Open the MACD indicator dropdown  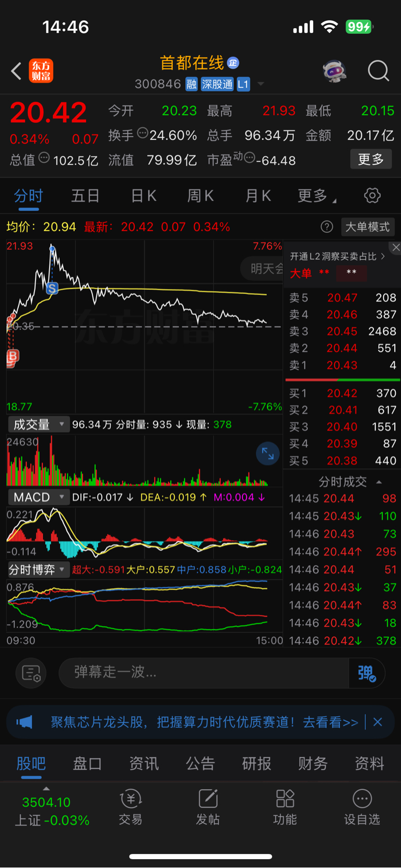[x=39, y=497]
